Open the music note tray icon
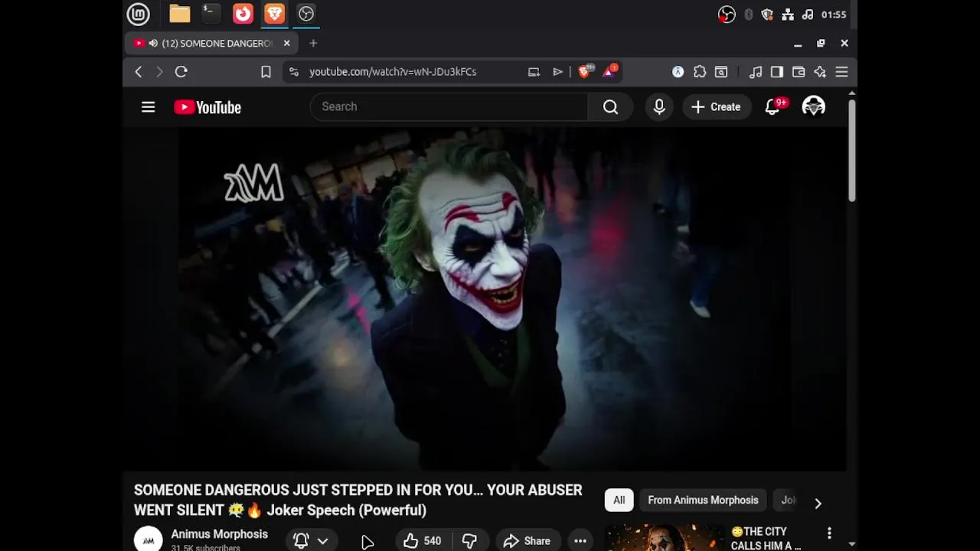The width and height of the screenshot is (980, 551). click(x=807, y=15)
